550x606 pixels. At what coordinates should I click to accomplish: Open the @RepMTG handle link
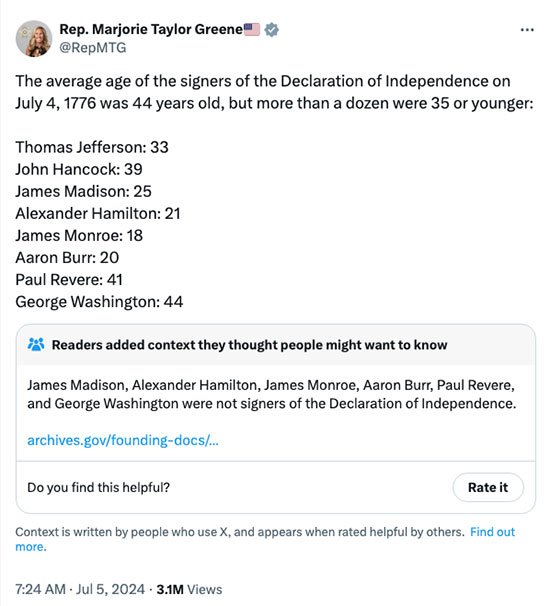point(93,48)
